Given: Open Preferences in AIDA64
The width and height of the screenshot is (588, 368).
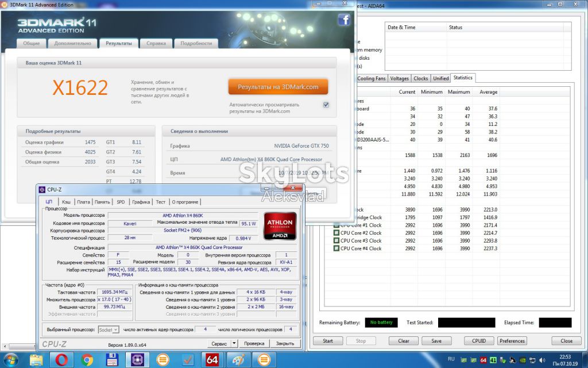Looking at the screenshot, I should pos(512,341).
